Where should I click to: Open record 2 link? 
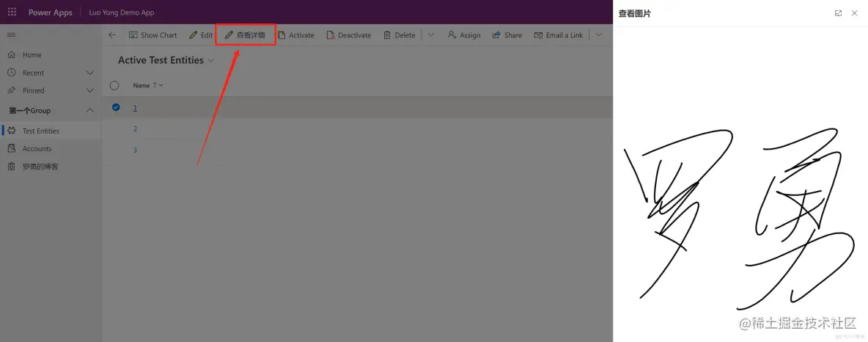(x=135, y=128)
